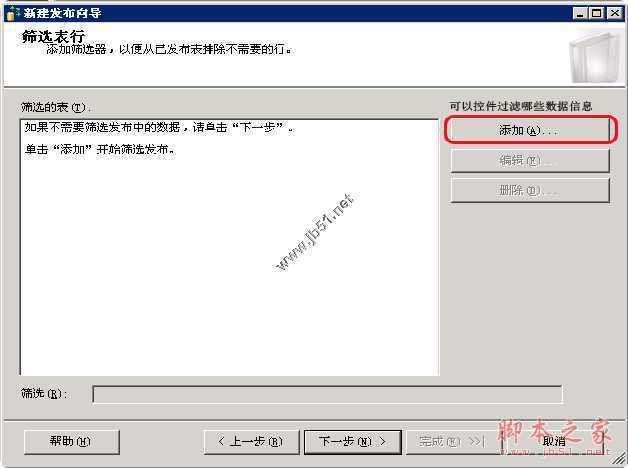The width and height of the screenshot is (628, 468).
Task: Open help via 帮助(H)
Action: [72, 442]
